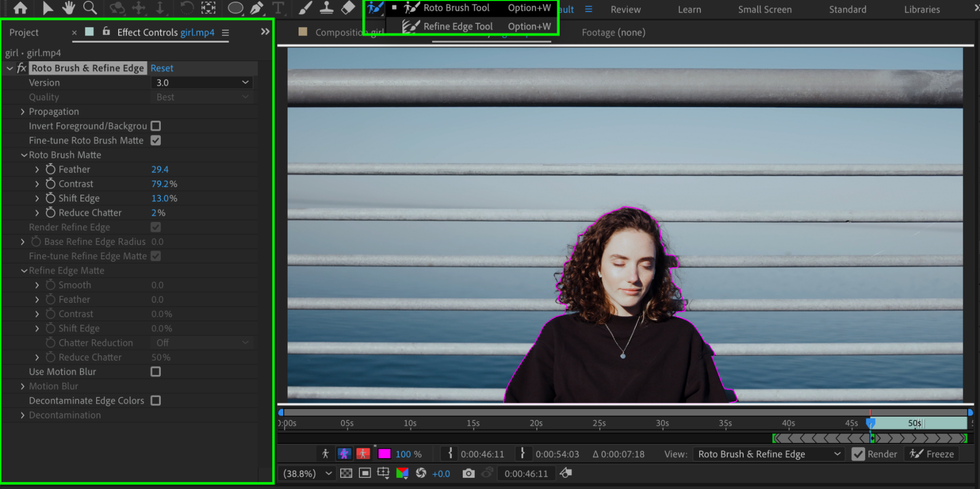Choose Refine Edge Tool from the flyout
This screenshot has height=489, width=980.
[x=472, y=26]
